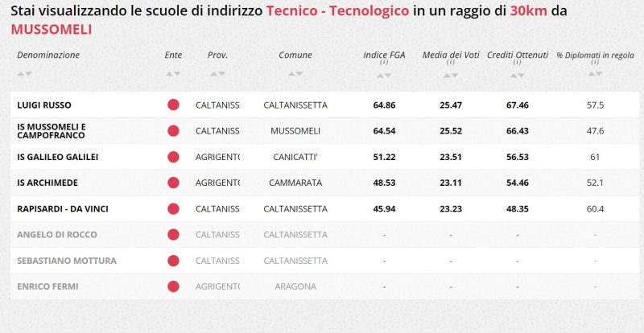The width and height of the screenshot is (644, 333).
Task: Sort by % Diplomati in regola arrows
Action: coord(595,74)
